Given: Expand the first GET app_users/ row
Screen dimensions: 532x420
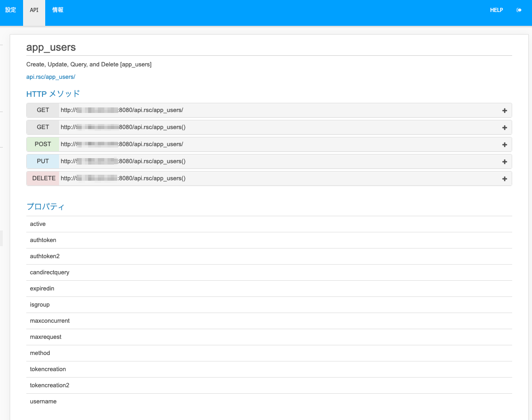Looking at the screenshot, I should point(504,111).
